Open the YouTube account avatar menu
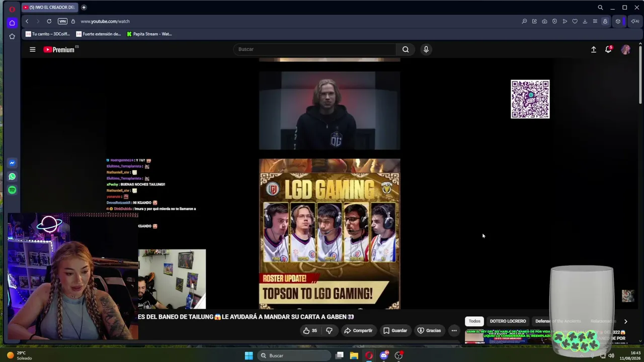The height and width of the screenshot is (362, 644). (626, 49)
